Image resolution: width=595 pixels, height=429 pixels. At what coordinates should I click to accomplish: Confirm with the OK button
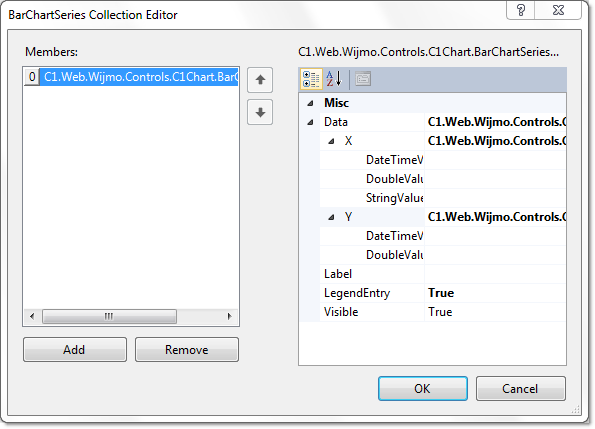pos(423,388)
